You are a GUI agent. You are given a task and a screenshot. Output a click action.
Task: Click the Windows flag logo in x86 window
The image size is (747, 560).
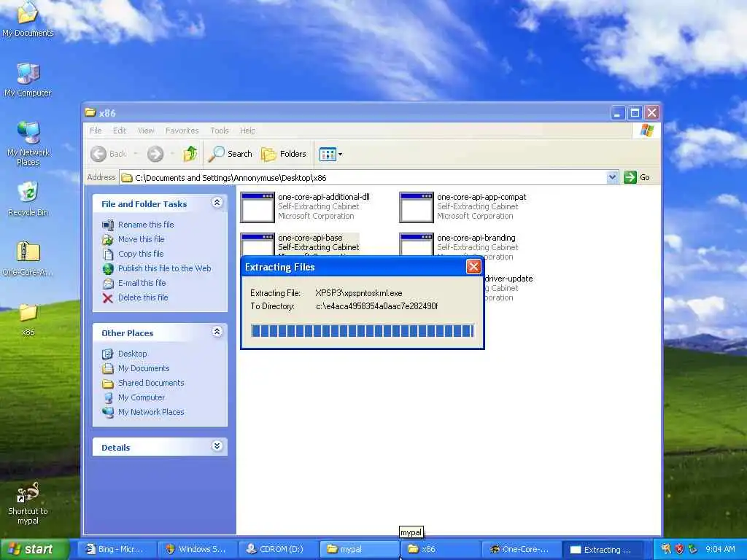(x=647, y=130)
